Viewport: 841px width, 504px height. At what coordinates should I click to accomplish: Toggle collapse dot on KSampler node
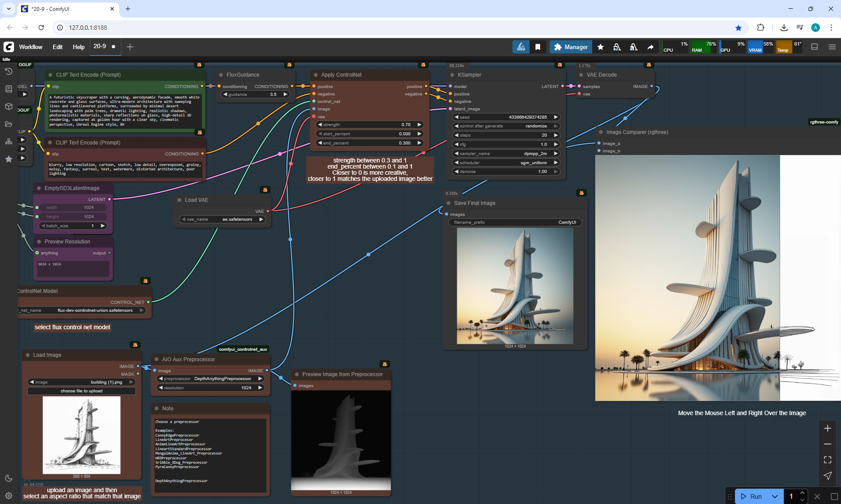coord(452,75)
